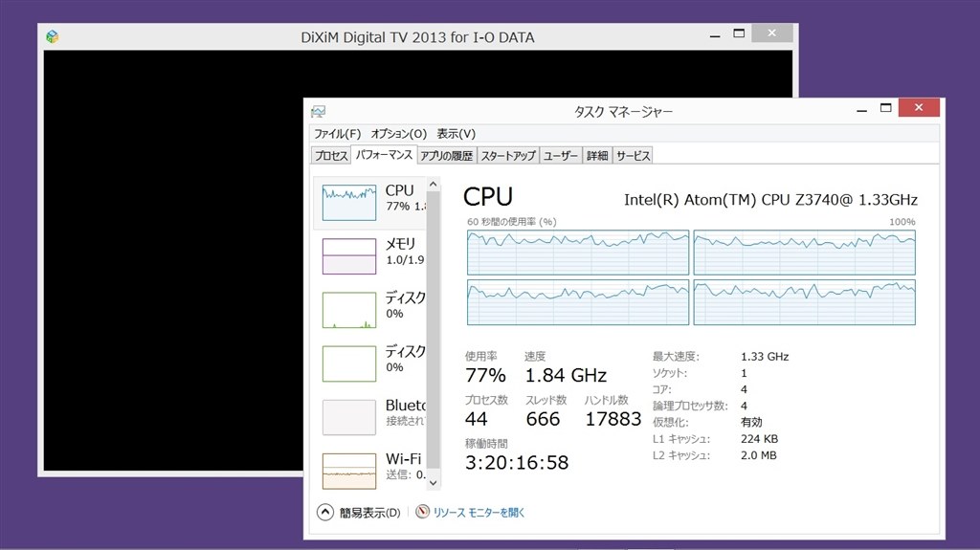This screenshot has width=980, height=550.
Task: Click the handle count 17883
Action: tap(613, 419)
